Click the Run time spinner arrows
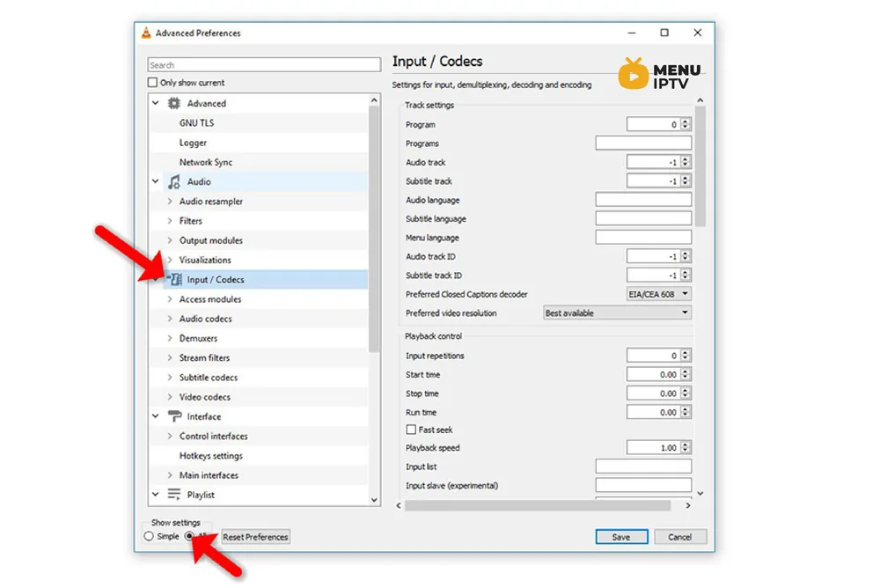The width and height of the screenshot is (880, 588). pyautogui.click(x=686, y=412)
